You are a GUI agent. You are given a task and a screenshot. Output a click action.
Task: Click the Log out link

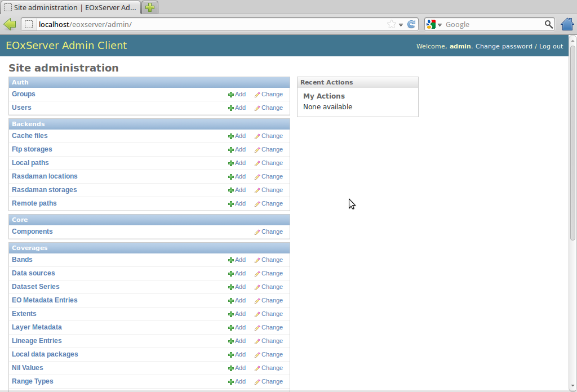point(551,46)
